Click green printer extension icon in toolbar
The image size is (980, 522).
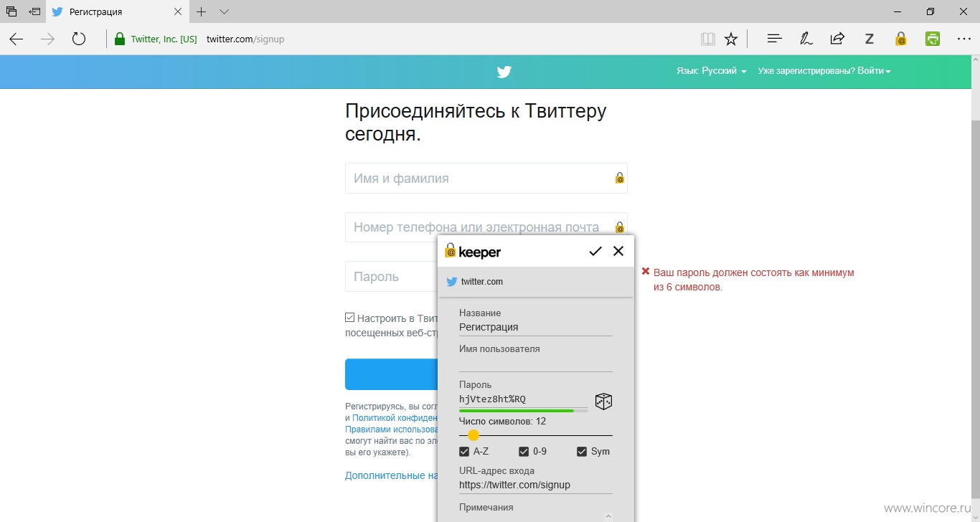[932, 39]
